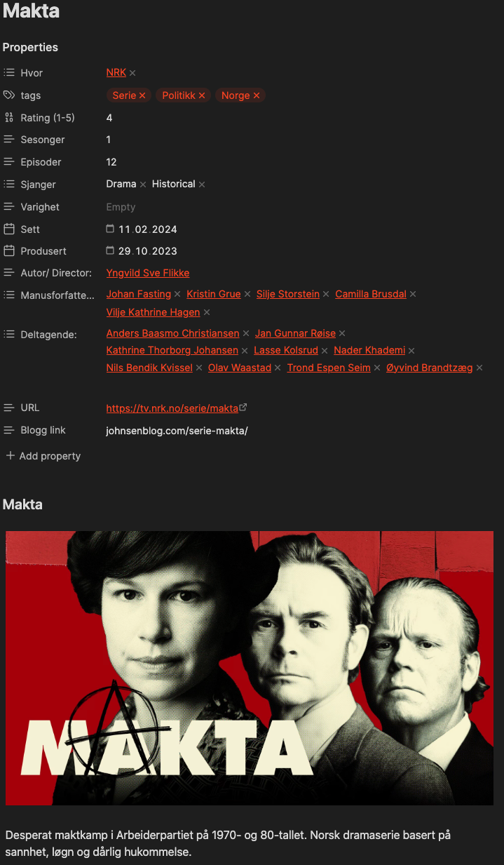The height and width of the screenshot is (865, 504).
Task: Open the Johan Fasting link
Action: pyautogui.click(x=139, y=294)
